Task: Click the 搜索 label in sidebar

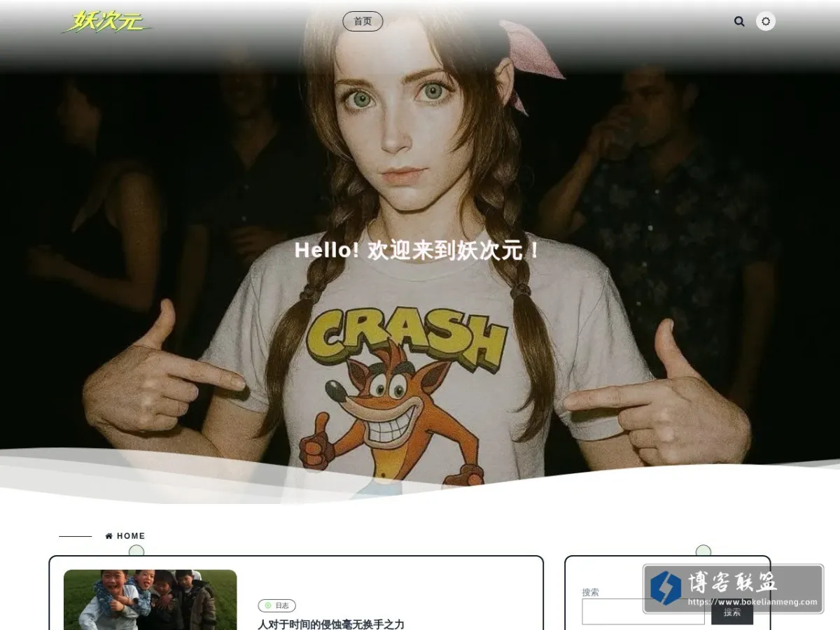Action: (x=591, y=592)
